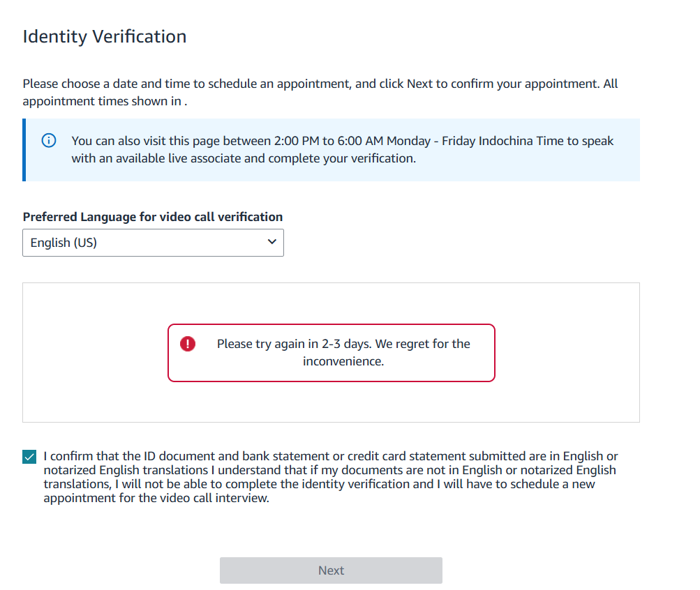Click the Identity Verification page heading
The image size is (700, 590).
(x=105, y=36)
